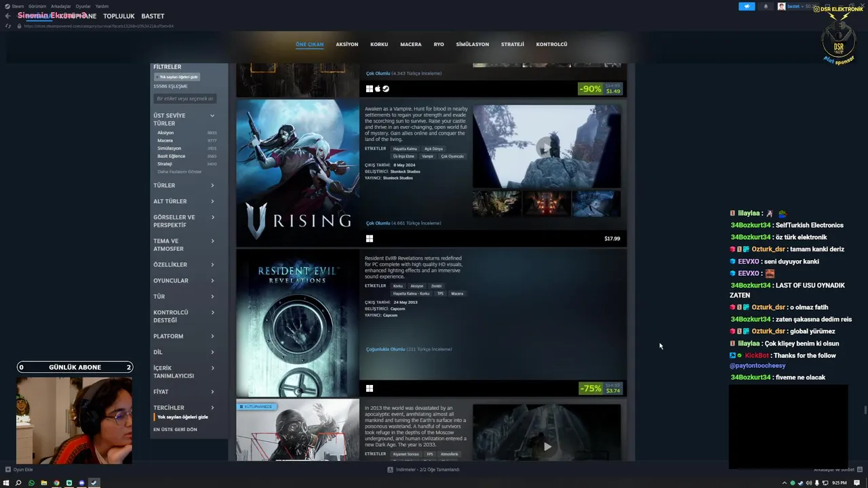Select the AKSİYON category tab
868x488 pixels.
pyautogui.click(x=347, y=44)
